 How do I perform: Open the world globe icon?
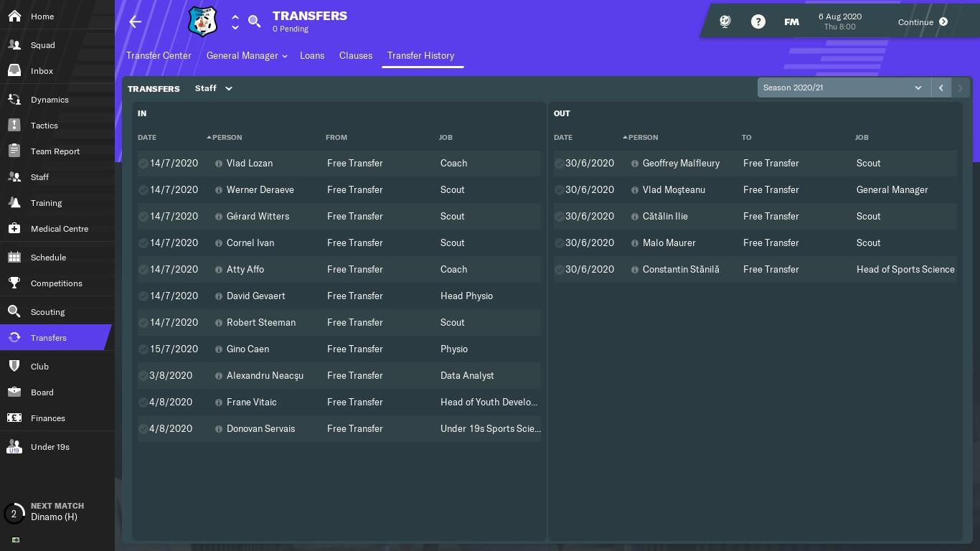coord(725,22)
